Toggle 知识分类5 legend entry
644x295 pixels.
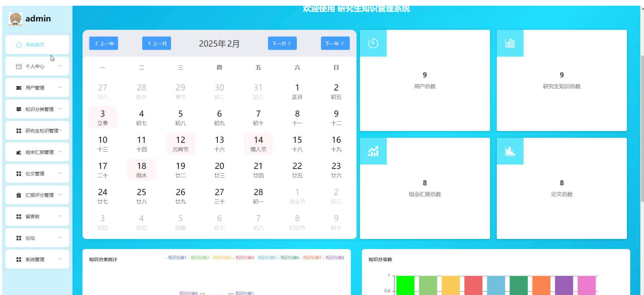tap(266, 258)
